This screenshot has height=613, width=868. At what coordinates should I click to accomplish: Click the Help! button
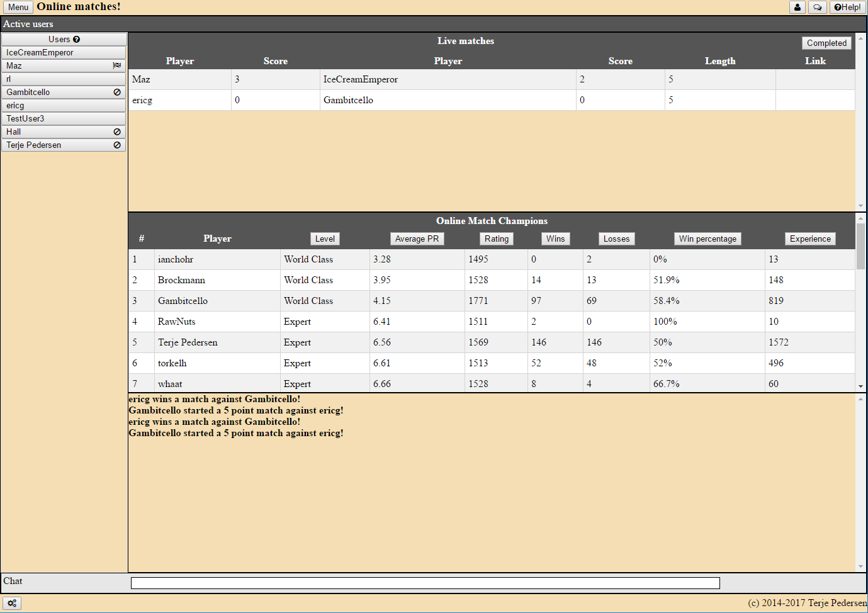tap(847, 8)
